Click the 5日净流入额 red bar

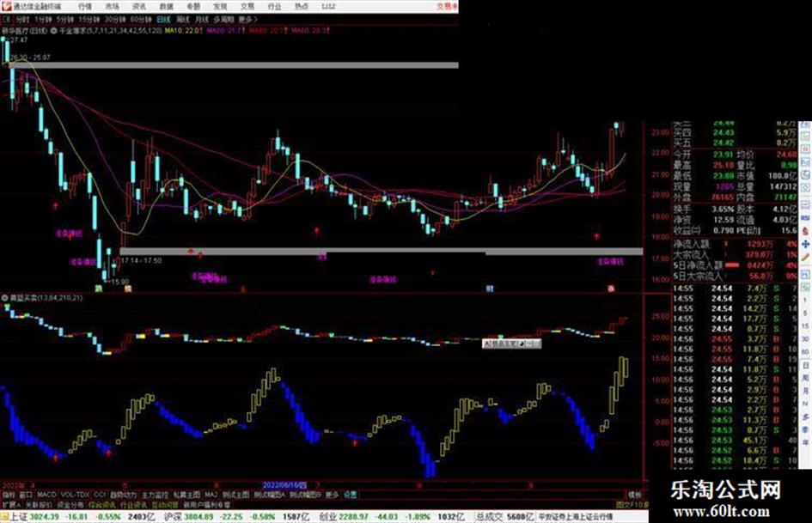(732, 265)
